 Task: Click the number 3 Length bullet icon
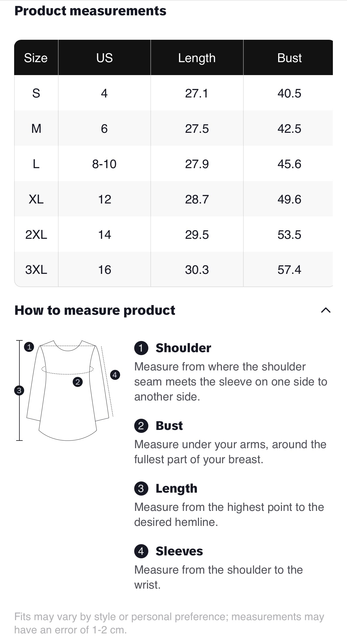141,489
